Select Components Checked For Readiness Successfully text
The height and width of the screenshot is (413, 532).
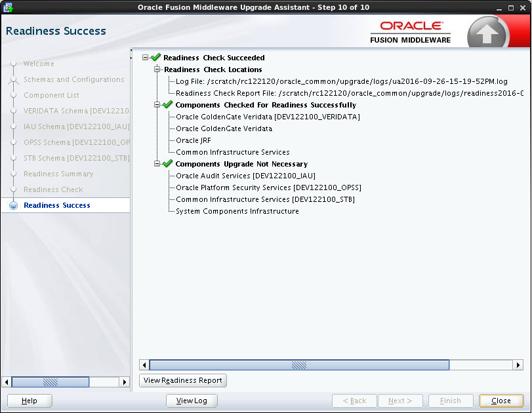[x=266, y=105]
